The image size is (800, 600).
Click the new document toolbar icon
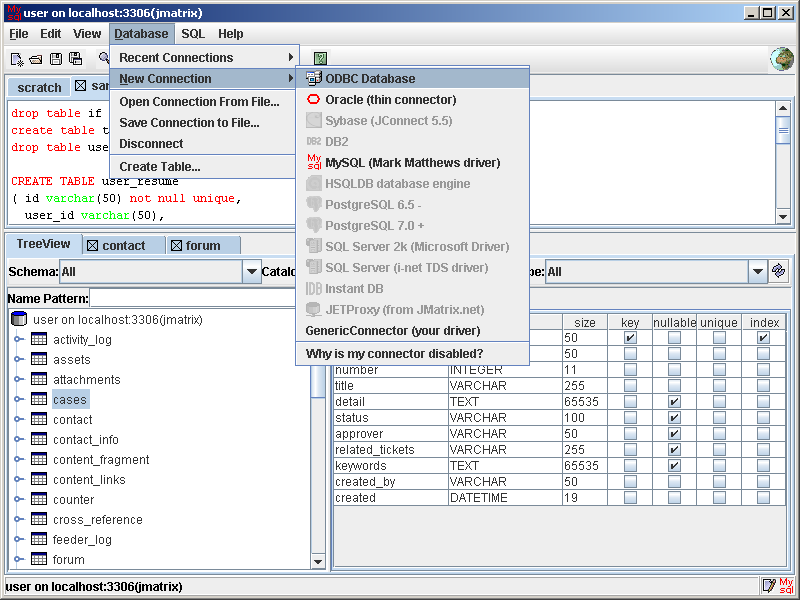(17, 59)
